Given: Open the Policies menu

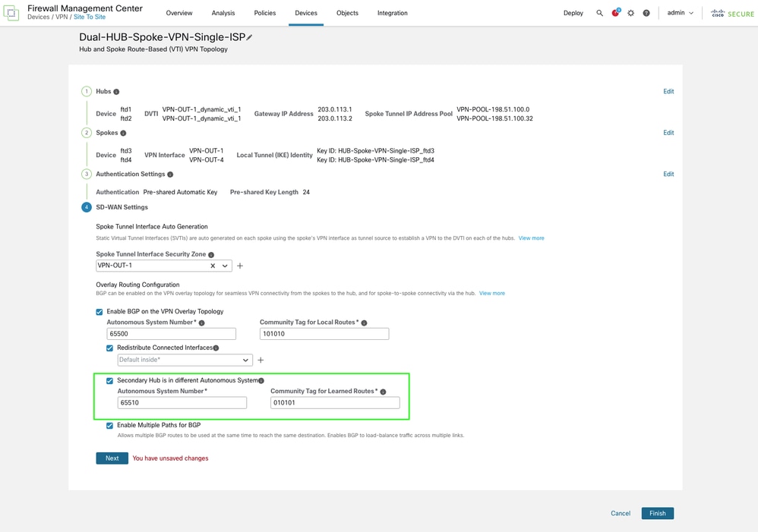Looking at the screenshot, I should 265,13.
